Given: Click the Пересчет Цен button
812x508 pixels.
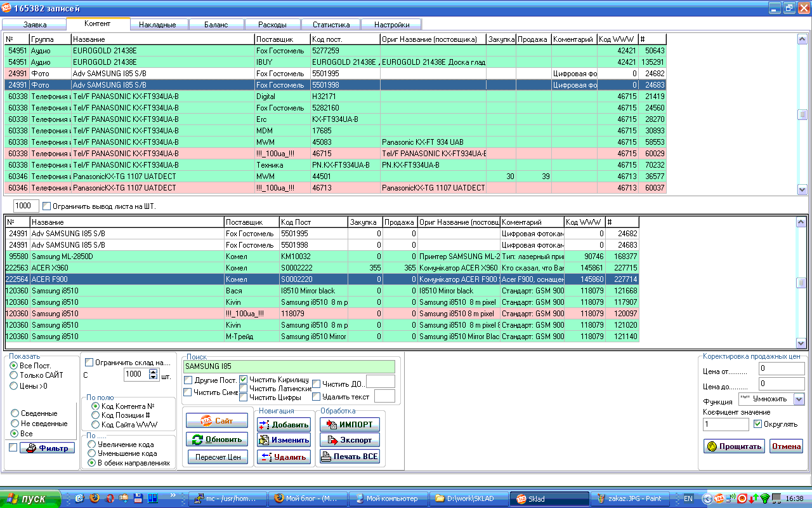Looking at the screenshot, I should 218,457.
